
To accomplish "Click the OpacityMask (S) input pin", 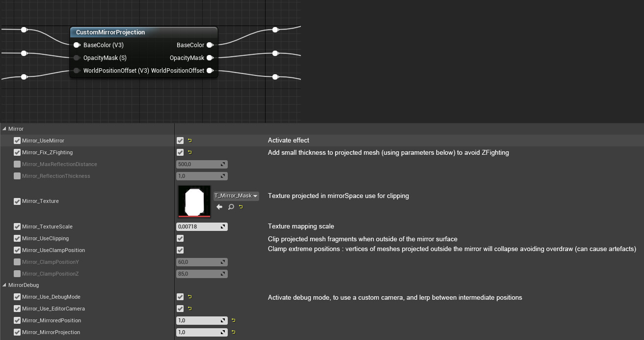I will coord(77,58).
